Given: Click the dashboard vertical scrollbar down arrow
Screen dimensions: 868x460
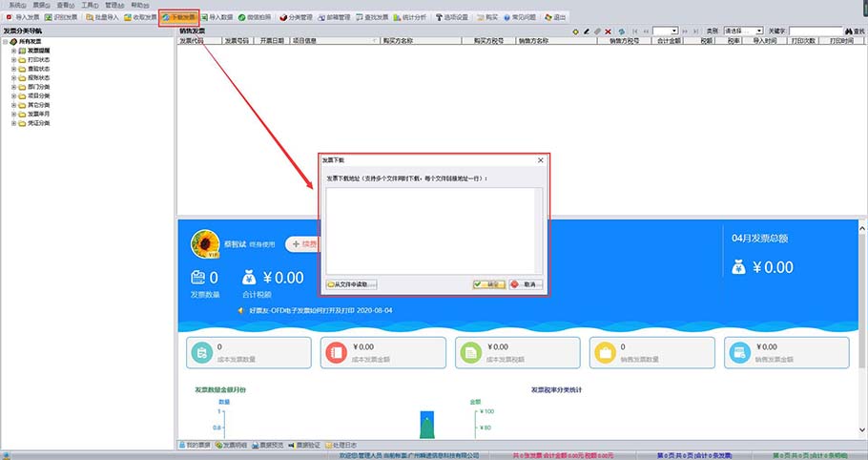Looking at the screenshot, I should tap(862, 430).
